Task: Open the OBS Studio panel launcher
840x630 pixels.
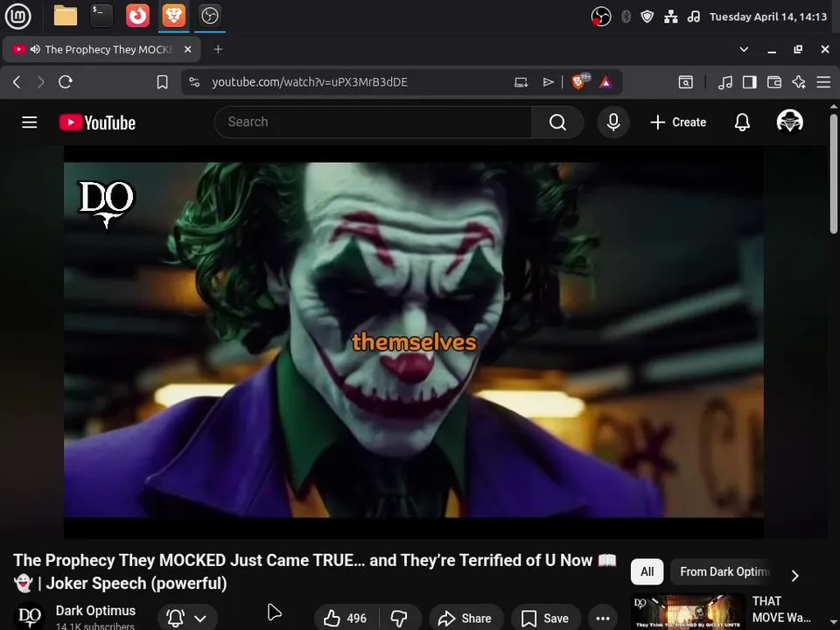Action: click(209, 16)
